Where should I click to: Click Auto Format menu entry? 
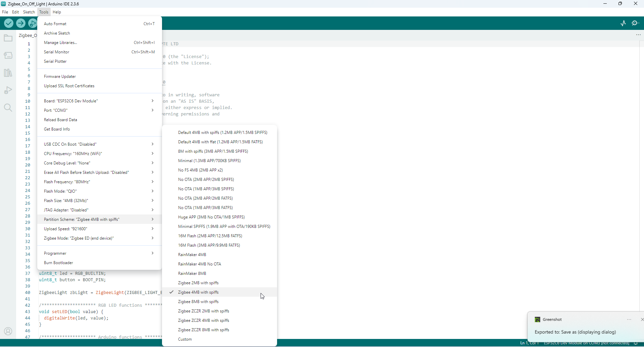[55, 24]
